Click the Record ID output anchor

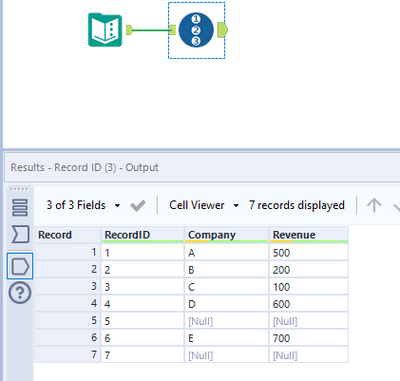[222, 30]
